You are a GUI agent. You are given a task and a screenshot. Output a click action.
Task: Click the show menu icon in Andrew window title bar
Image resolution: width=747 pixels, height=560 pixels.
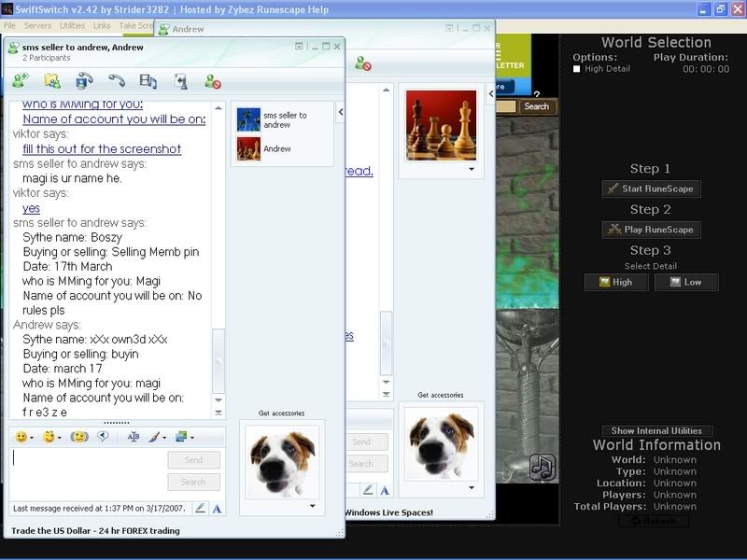click(x=449, y=28)
